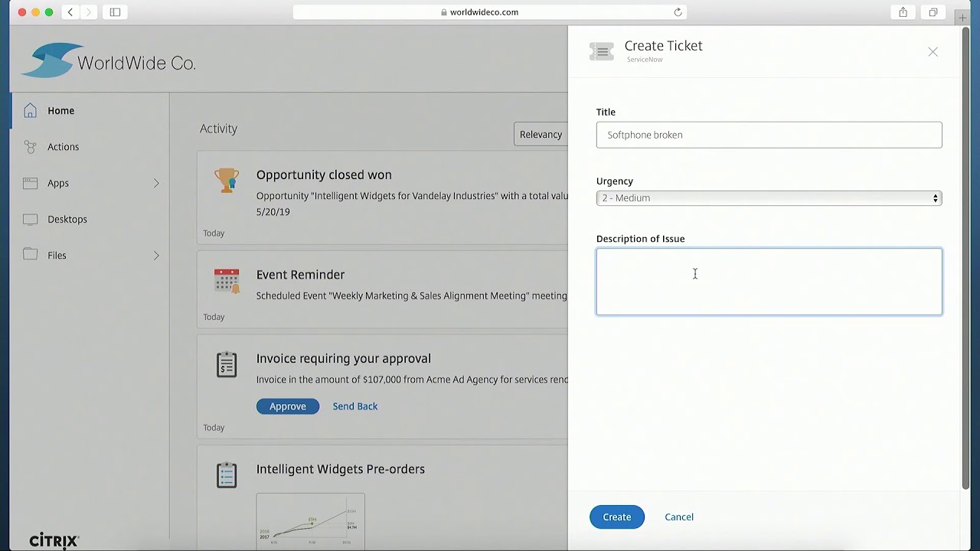Image resolution: width=980 pixels, height=551 pixels.
Task: Click the Actions icon in sidebar
Action: point(30,147)
